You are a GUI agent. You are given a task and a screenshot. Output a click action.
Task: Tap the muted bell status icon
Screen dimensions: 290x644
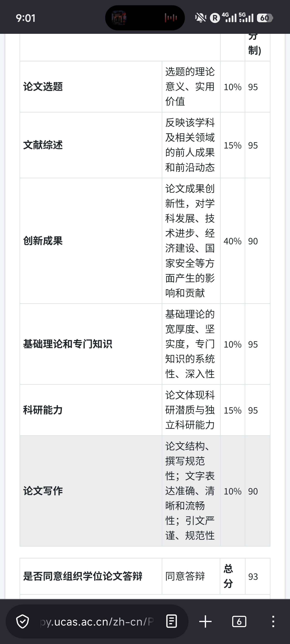[200, 18]
